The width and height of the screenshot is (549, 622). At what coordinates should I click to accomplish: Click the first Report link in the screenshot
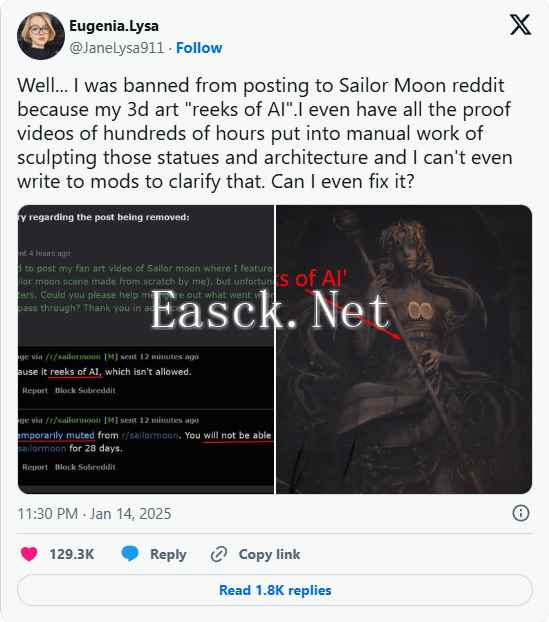(35, 391)
